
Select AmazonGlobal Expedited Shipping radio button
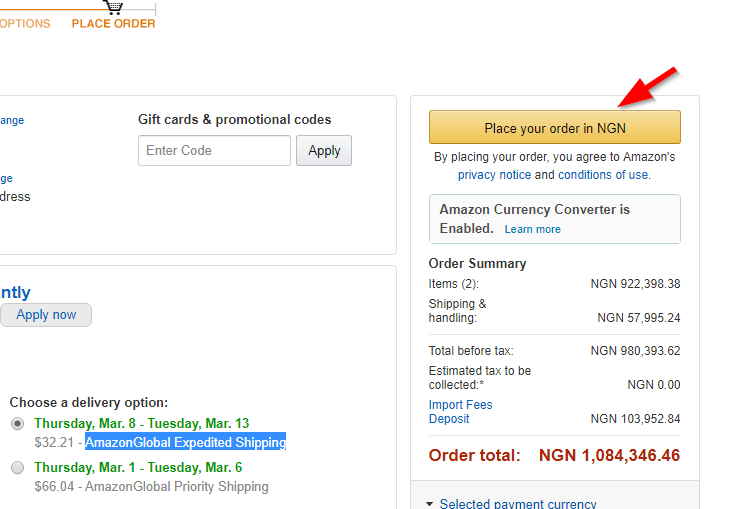click(18, 424)
